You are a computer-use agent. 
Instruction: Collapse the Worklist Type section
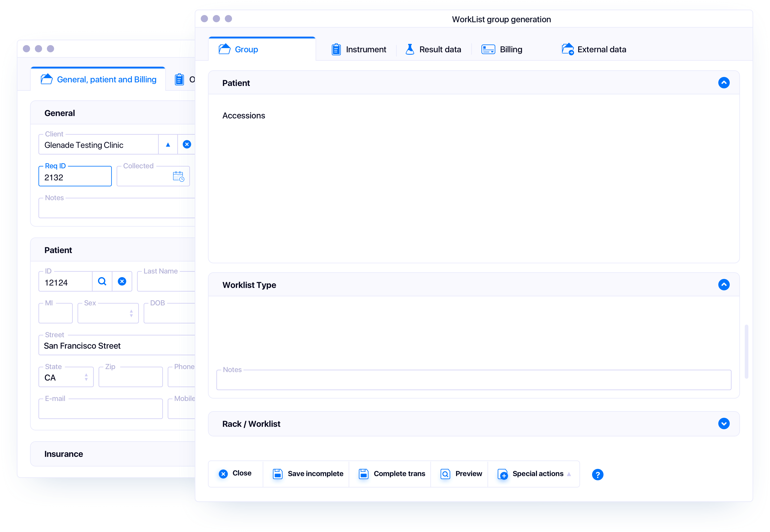tap(724, 284)
